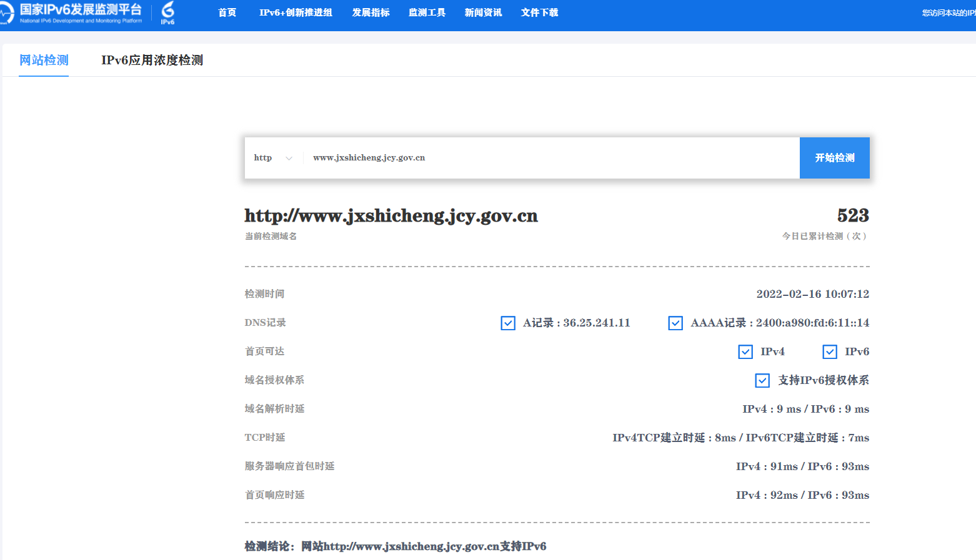Image resolution: width=976 pixels, height=560 pixels.
Task: Toggle the IPv4 首页可达 checkbox
Action: point(745,351)
